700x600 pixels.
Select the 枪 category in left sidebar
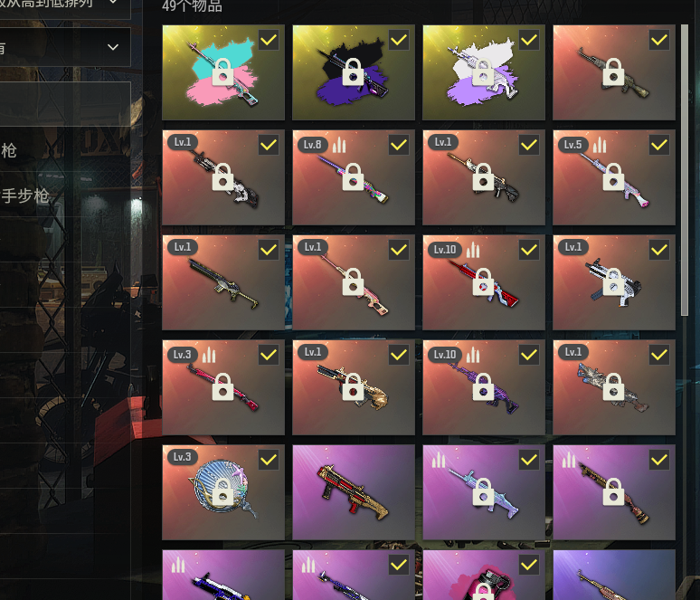point(9,150)
